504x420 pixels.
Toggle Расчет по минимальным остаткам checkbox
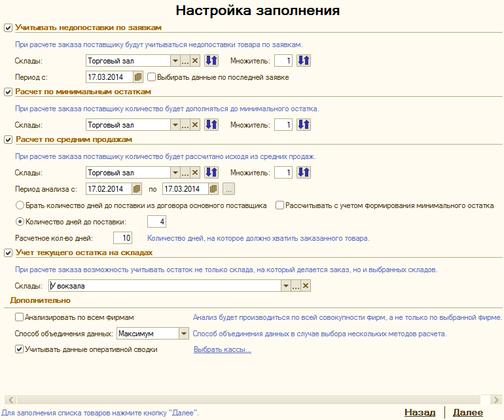(8, 92)
